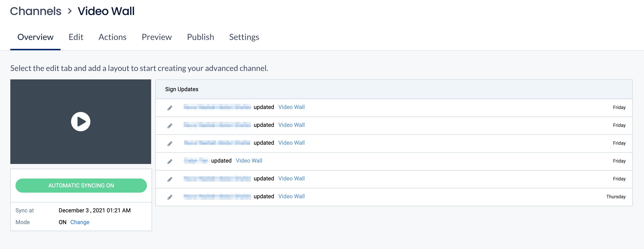Open the Settings tab
This screenshot has width=644, height=249.
(x=244, y=37)
